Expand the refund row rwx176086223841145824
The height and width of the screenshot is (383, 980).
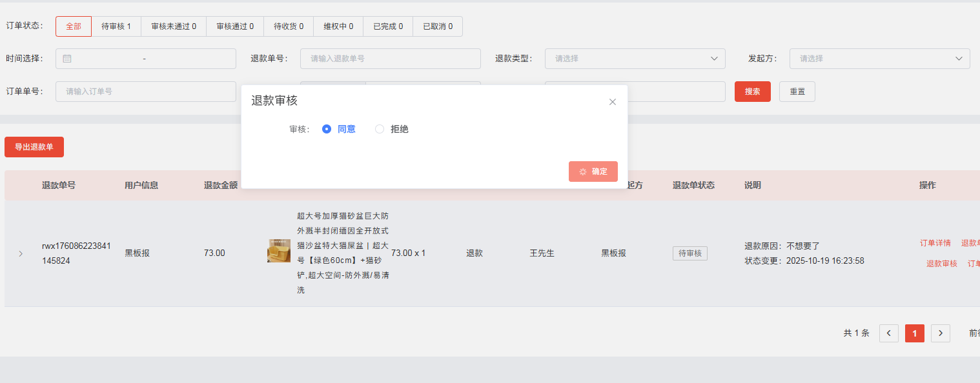(21, 253)
